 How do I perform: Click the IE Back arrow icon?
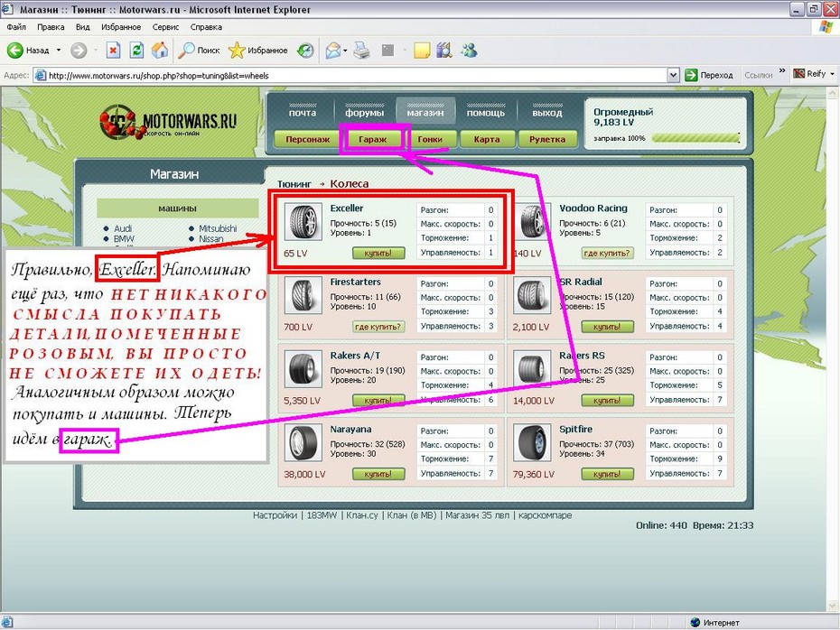pyautogui.click(x=15, y=51)
